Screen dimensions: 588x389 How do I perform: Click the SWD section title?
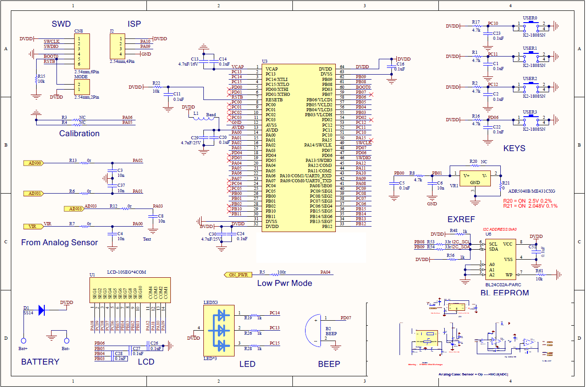61,24
